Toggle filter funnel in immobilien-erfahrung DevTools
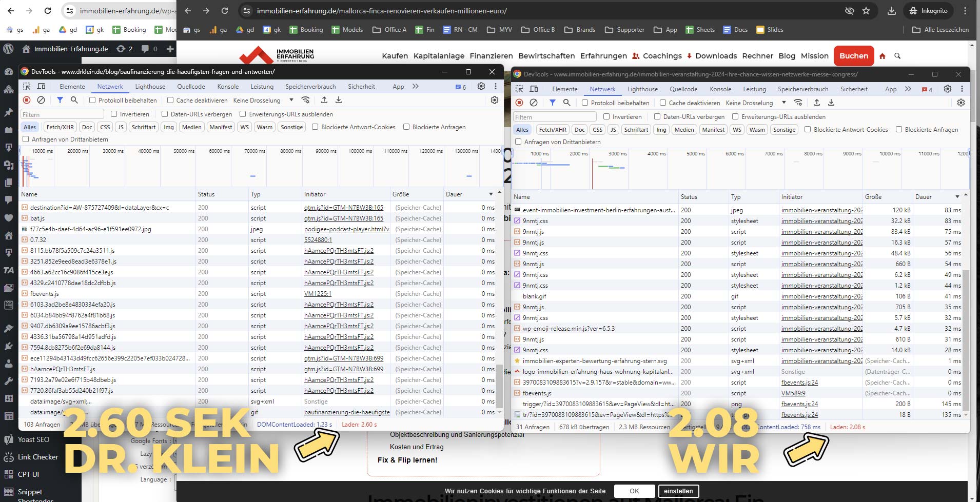980x502 pixels. tap(552, 103)
